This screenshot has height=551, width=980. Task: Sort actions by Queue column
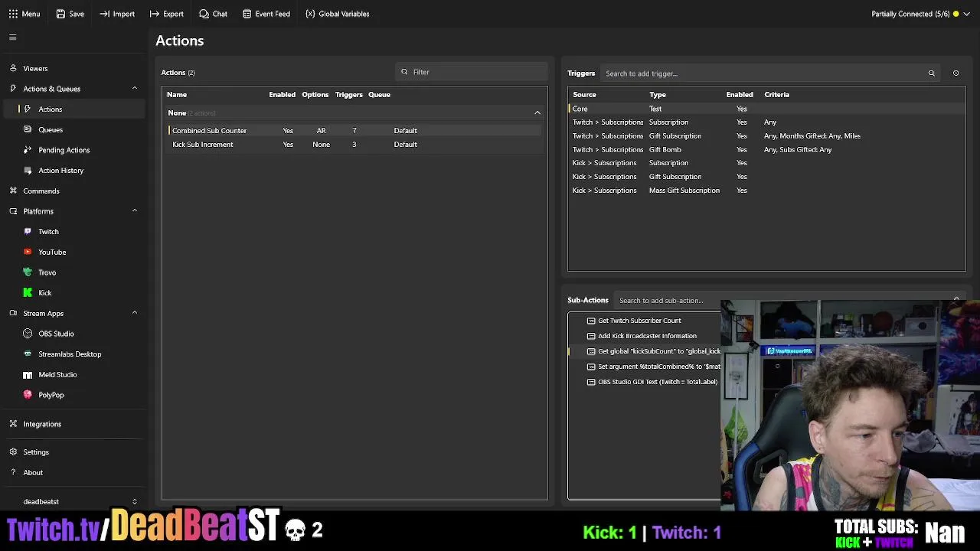pyautogui.click(x=379, y=95)
